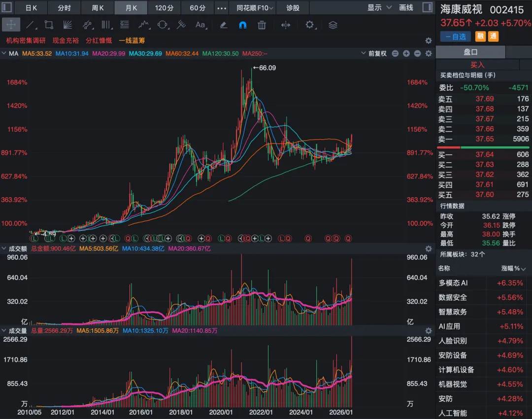Click the MA indicator settings gear
Image resolution: width=532 pixels, height=419 pixels.
click(x=429, y=53)
